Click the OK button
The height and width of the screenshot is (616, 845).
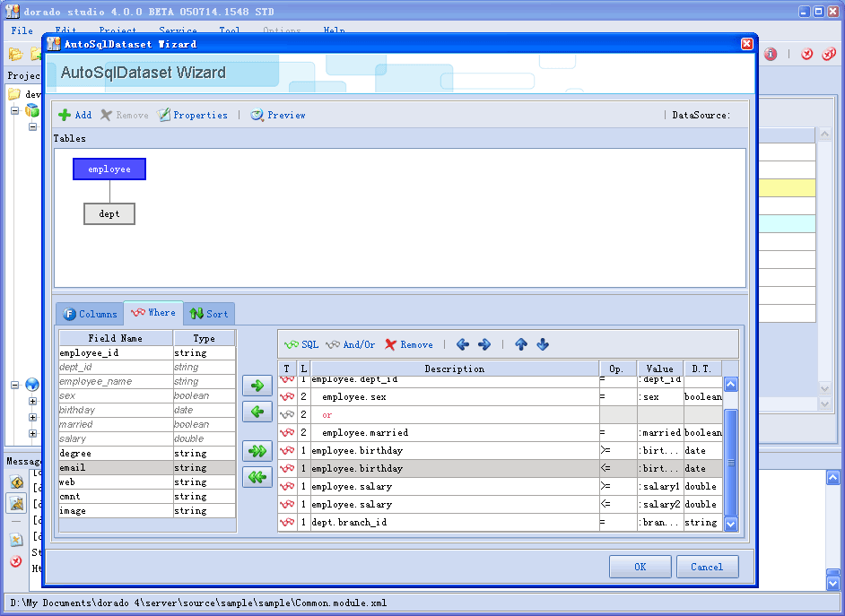pyautogui.click(x=640, y=567)
